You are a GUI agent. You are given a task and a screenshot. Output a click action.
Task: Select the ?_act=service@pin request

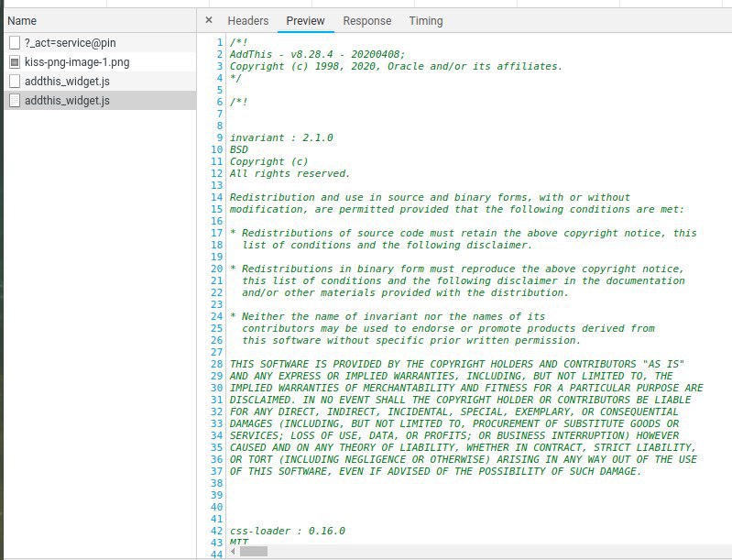(100, 42)
